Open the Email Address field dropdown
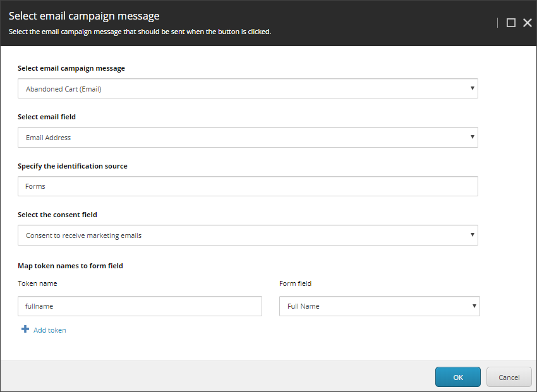The image size is (537, 392). [x=248, y=138]
